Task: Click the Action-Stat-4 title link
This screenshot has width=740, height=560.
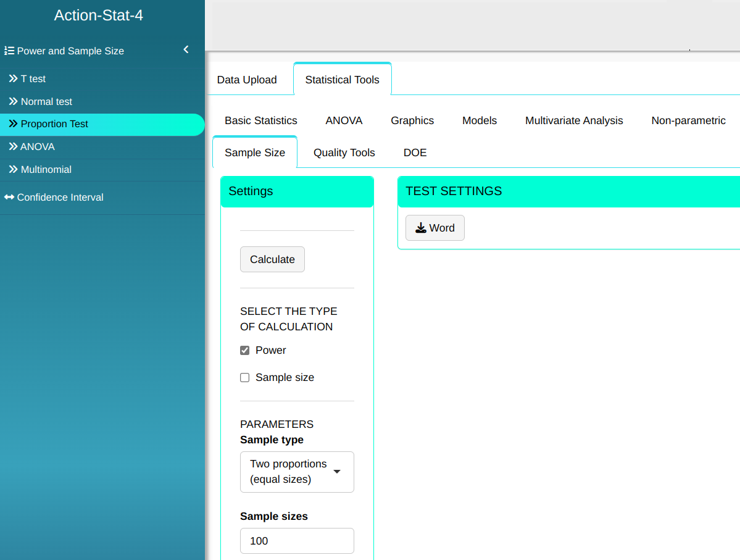Action: click(99, 15)
